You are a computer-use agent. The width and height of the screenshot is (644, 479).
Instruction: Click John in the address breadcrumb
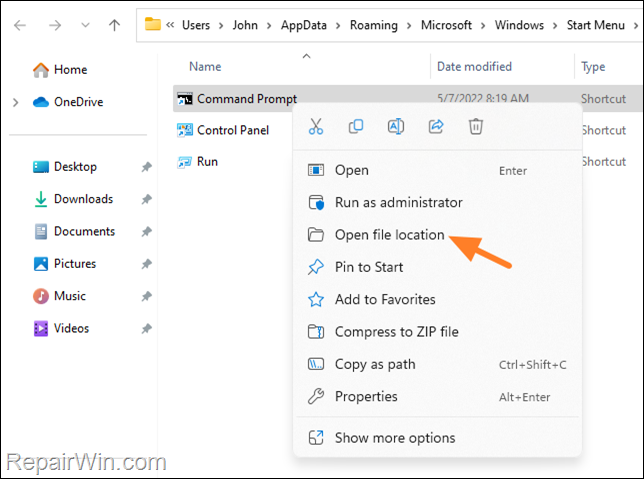click(245, 25)
